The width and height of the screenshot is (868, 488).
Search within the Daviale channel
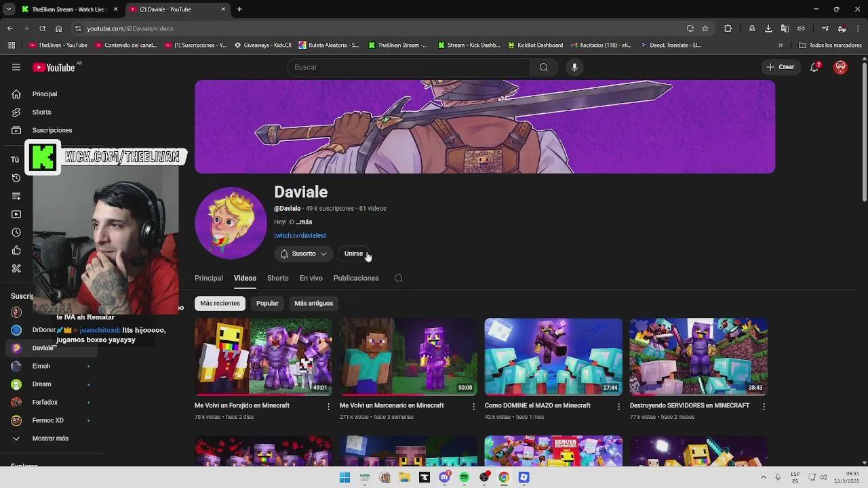coord(399,278)
